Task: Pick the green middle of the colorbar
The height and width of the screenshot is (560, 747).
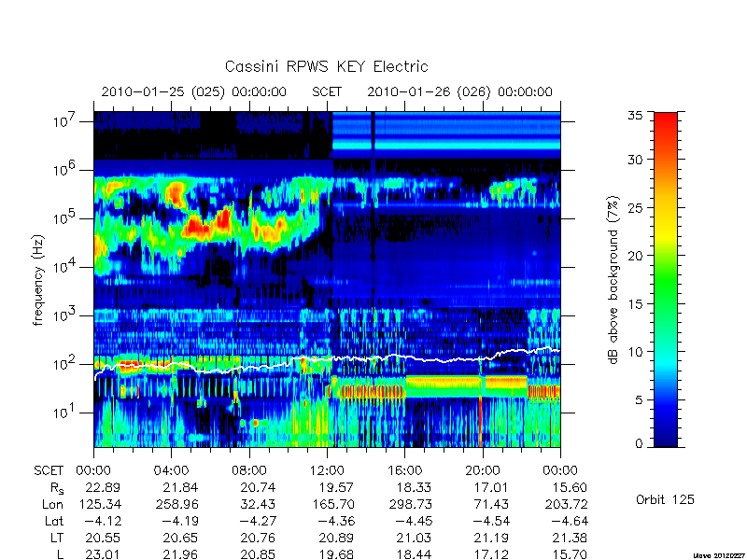Action: [x=666, y=280]
